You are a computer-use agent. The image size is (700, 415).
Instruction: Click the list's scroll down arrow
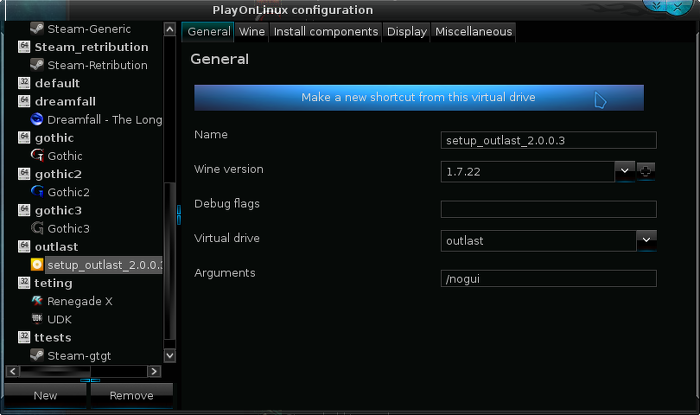tap(170, 356)
